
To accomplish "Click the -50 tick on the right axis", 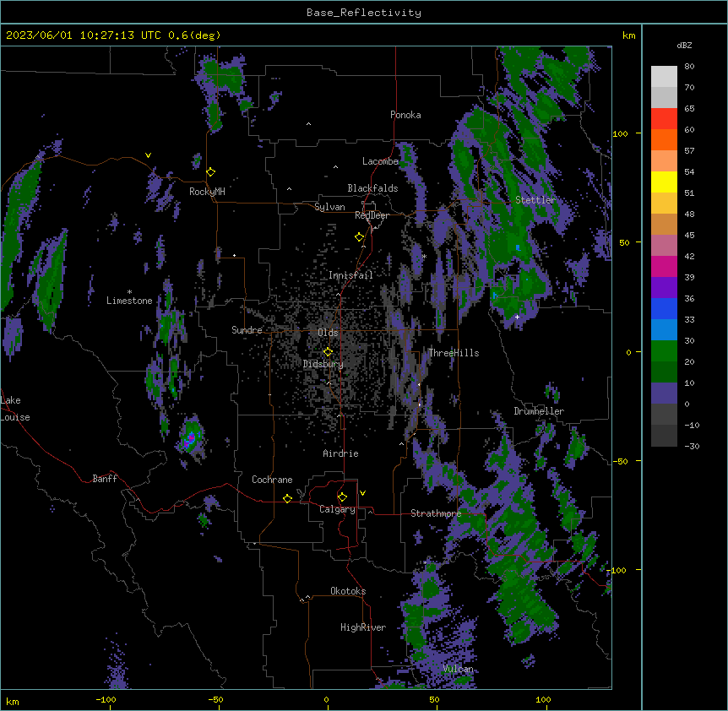I will click(x=620, y=461).
